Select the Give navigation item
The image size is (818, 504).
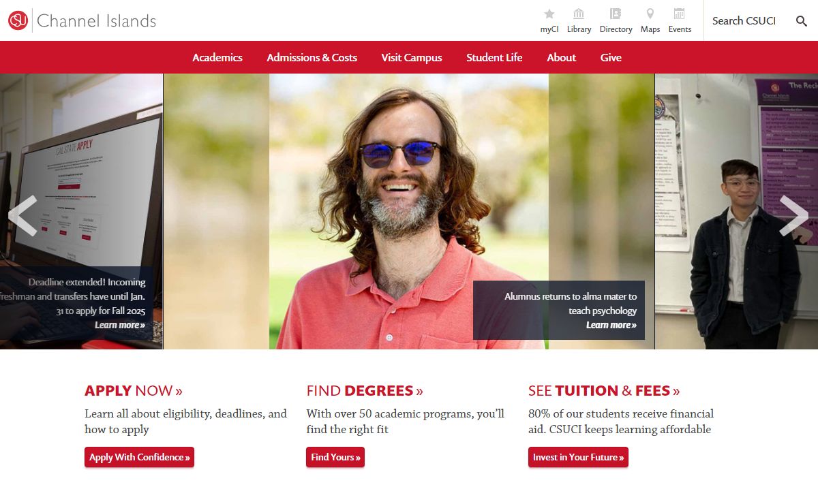tap(611, 57)
